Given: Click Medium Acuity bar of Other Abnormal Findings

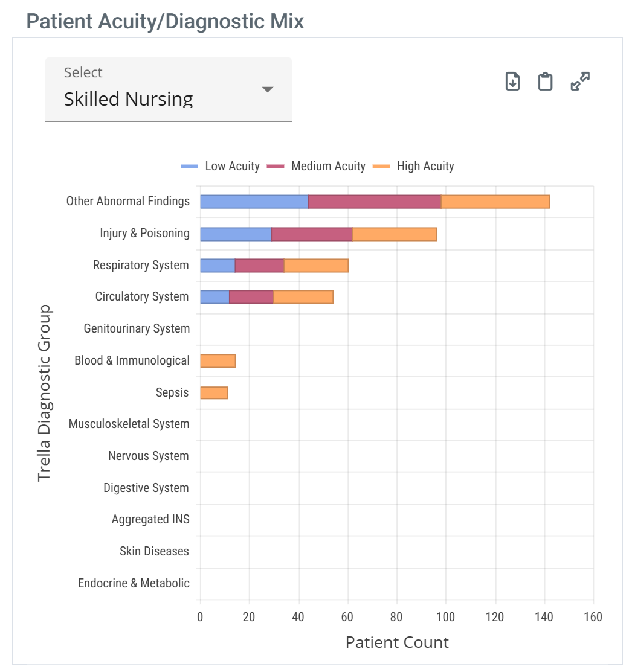Looking at the screenshot, I should pos(375,202).
